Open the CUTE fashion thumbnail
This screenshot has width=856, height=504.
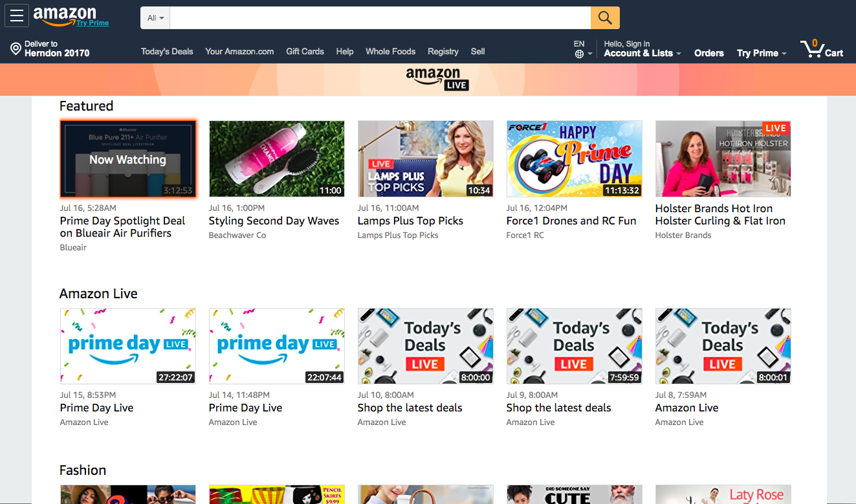pos(575,494)
